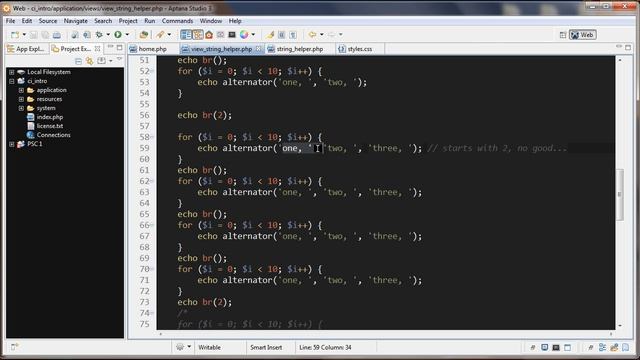Switch to the App Explorer tab
640x360 pixels.
26,49
